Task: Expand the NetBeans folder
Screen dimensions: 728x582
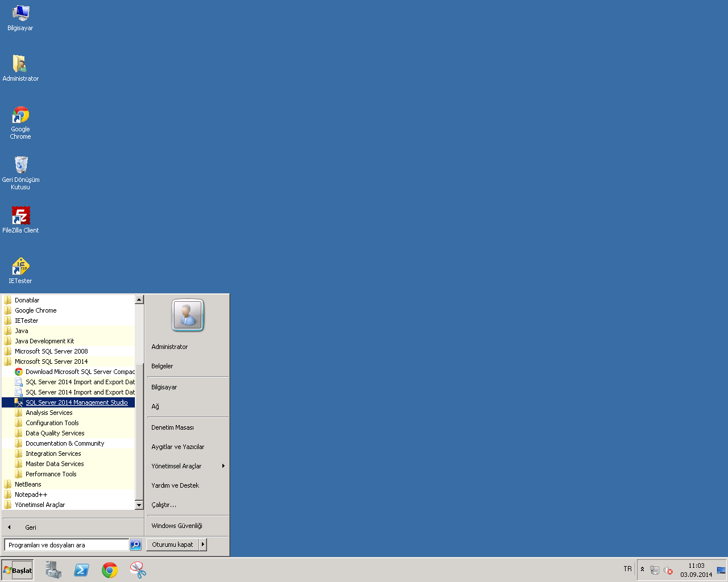Action: point(68,484)
